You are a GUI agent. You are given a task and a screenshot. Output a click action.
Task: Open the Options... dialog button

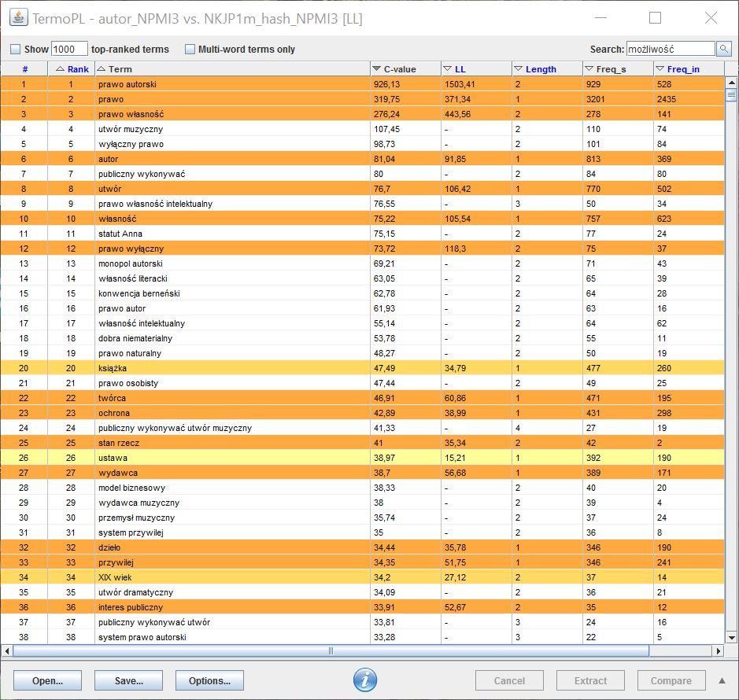coord(209,680)
